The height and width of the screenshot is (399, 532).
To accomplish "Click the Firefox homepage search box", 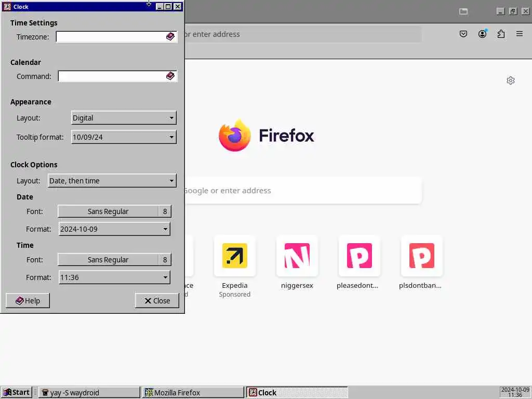I will (303, 190).
